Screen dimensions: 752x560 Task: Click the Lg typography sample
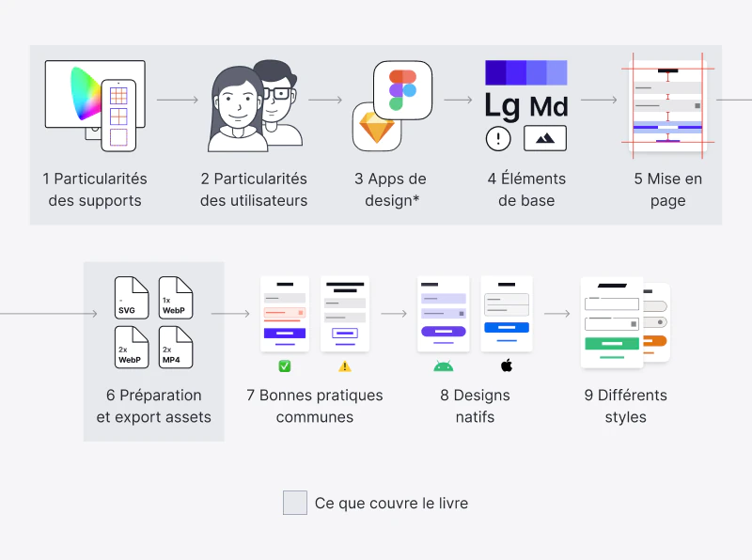502,106
